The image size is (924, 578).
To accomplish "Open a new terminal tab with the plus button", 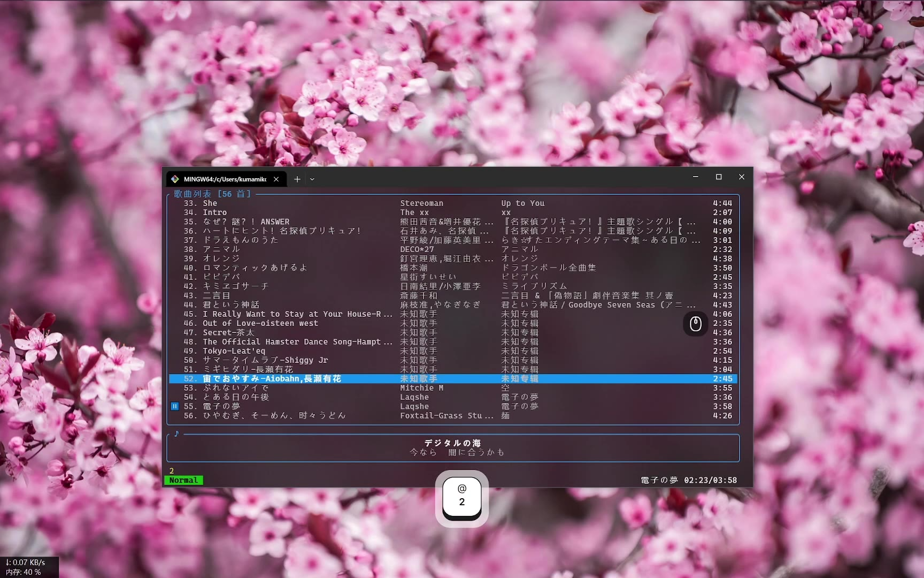I will point(297,179).
